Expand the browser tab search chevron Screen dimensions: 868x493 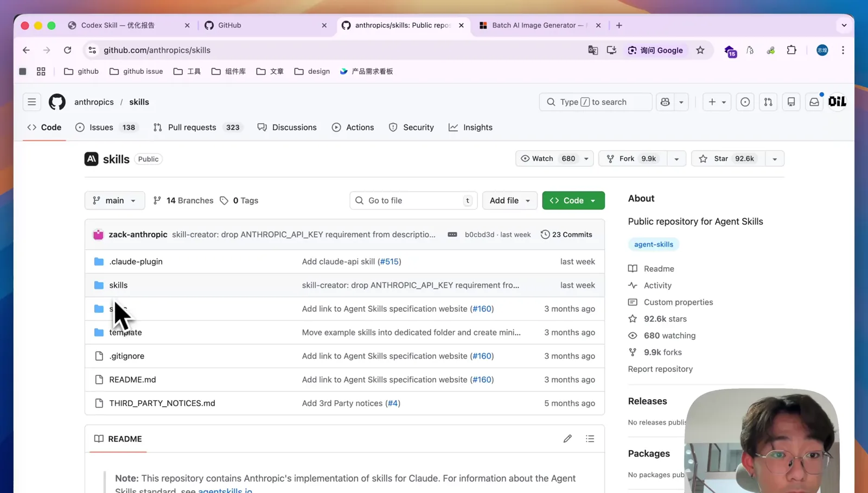844,25
